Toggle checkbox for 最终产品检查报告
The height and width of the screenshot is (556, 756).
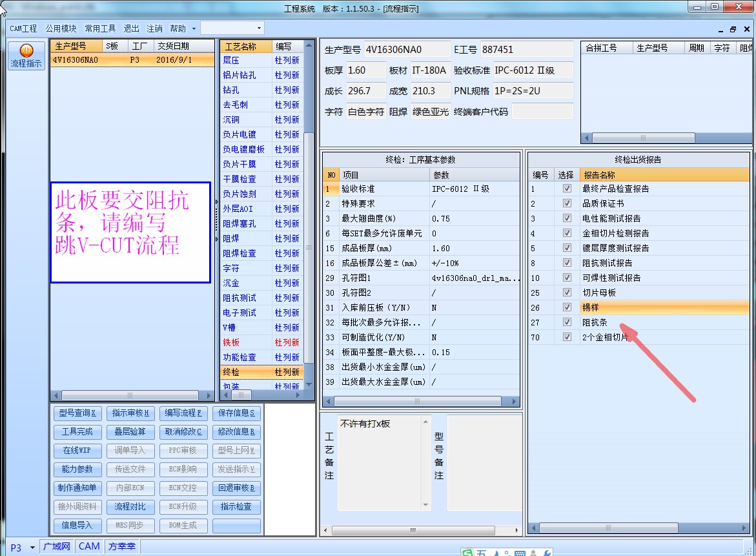point(567,188)
